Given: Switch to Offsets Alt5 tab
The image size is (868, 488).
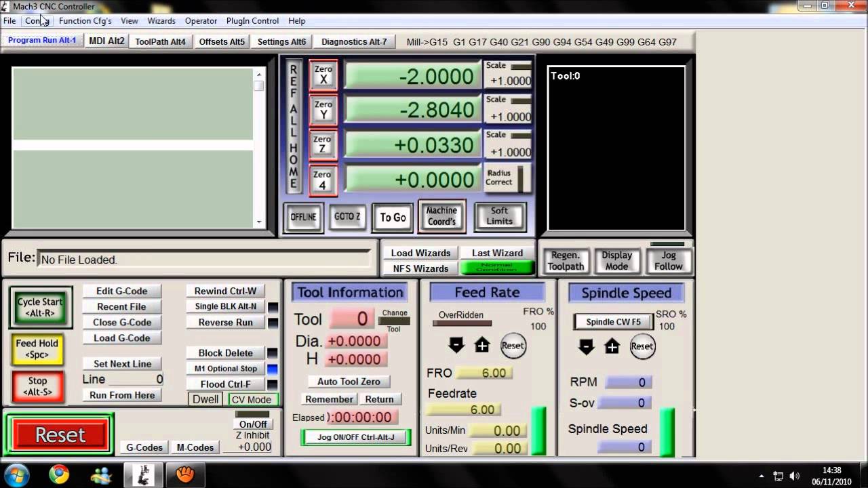Looking at the screenshot, I should click(222, 41).
